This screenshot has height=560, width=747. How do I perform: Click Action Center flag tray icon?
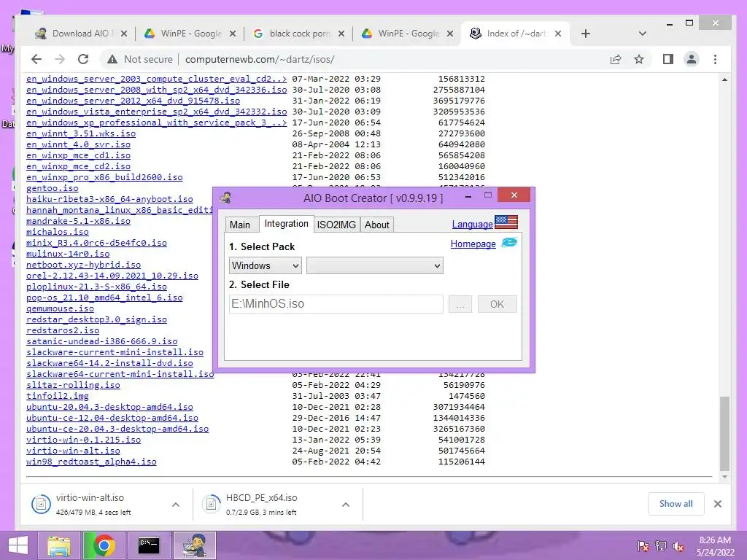[643, 546]
